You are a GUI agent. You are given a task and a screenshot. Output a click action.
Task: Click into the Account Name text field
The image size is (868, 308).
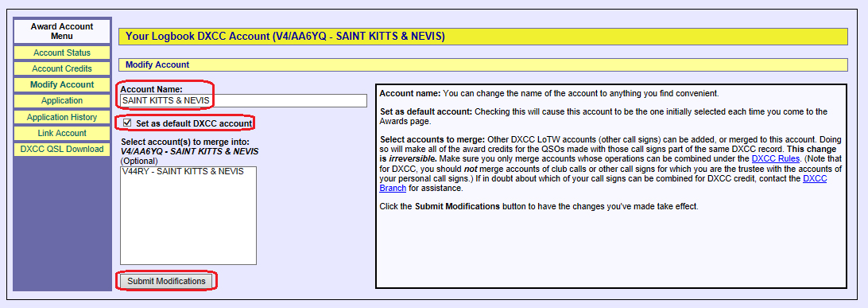pyautogui.click(x=243, y=101)
